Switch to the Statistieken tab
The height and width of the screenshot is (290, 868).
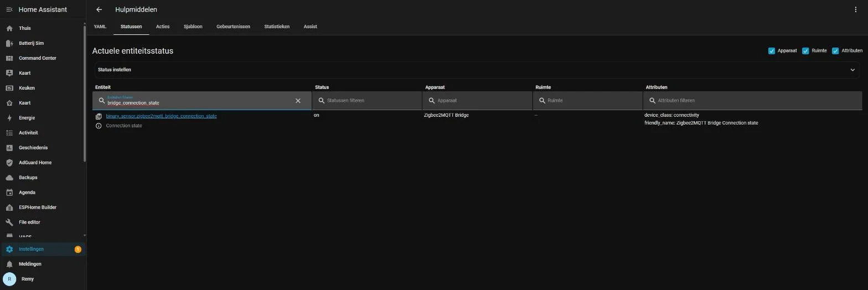click(277, 27)
